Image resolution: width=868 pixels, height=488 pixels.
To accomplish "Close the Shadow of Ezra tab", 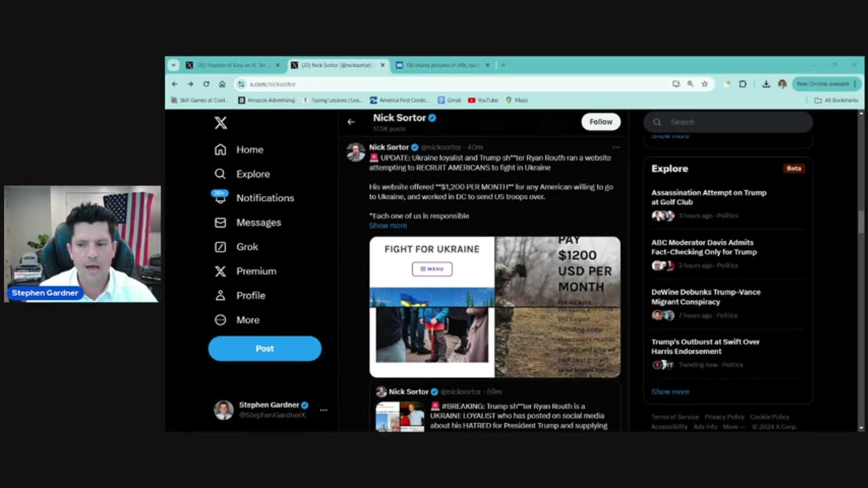I will coord(277,65).
